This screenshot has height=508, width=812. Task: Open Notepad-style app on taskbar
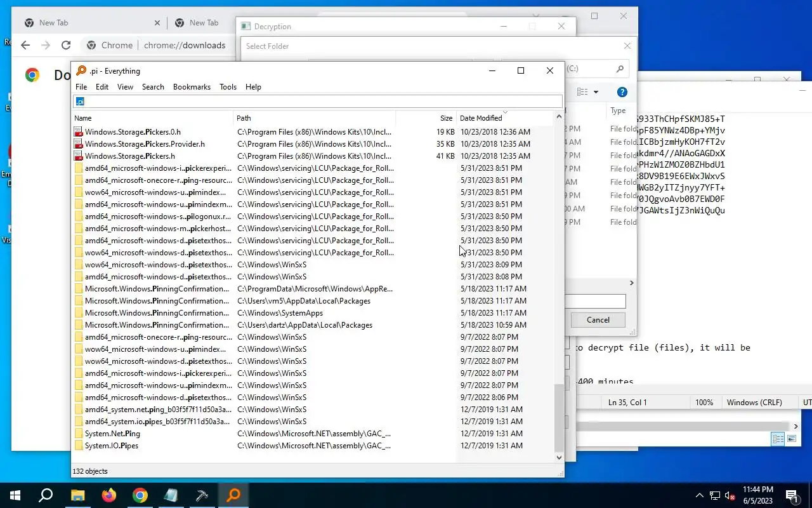171,495
